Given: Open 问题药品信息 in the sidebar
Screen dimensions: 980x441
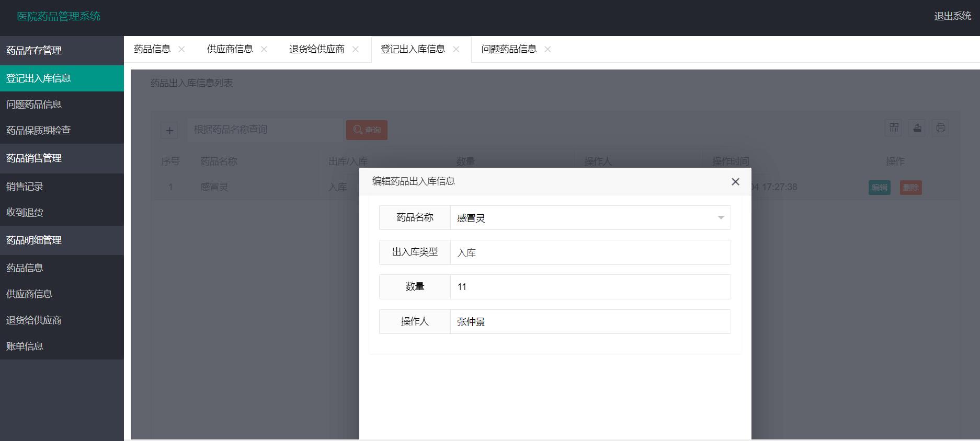Looking at the screenshot, I should (62, 105).
